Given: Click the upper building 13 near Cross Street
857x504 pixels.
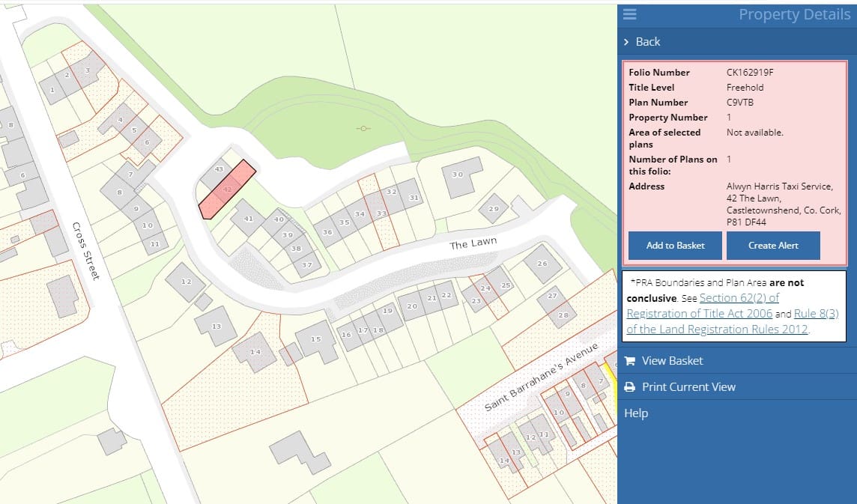Looking at the screenshot, I should (x=216, y=327).
